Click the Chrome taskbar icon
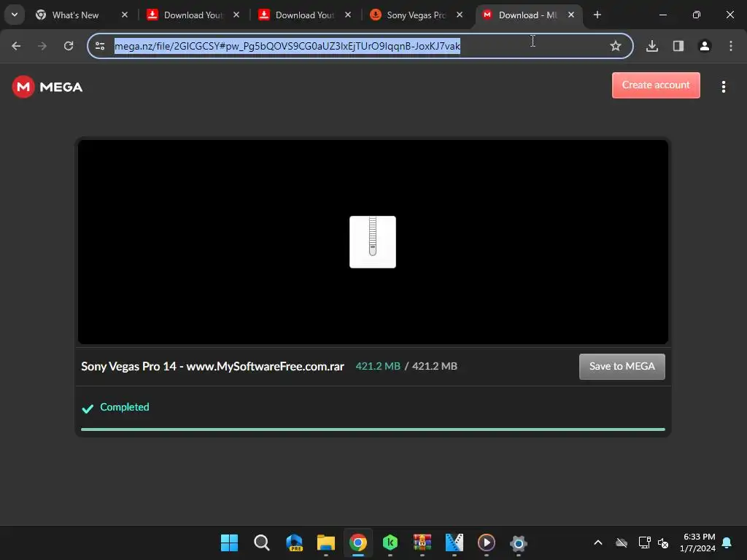Image resolution: width=747 pixels, height=560 pixels. [357, 542]
